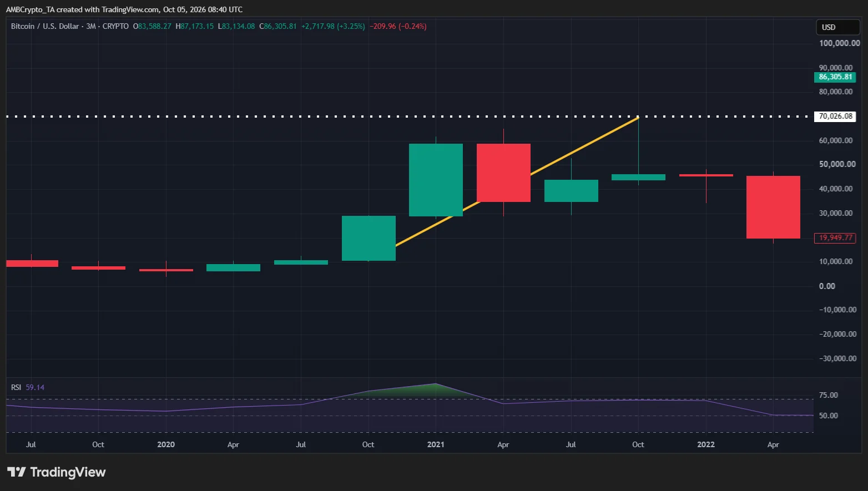Click the +2,717.98 (+3.25%) change text
The image size is (868, 491).
333,26
